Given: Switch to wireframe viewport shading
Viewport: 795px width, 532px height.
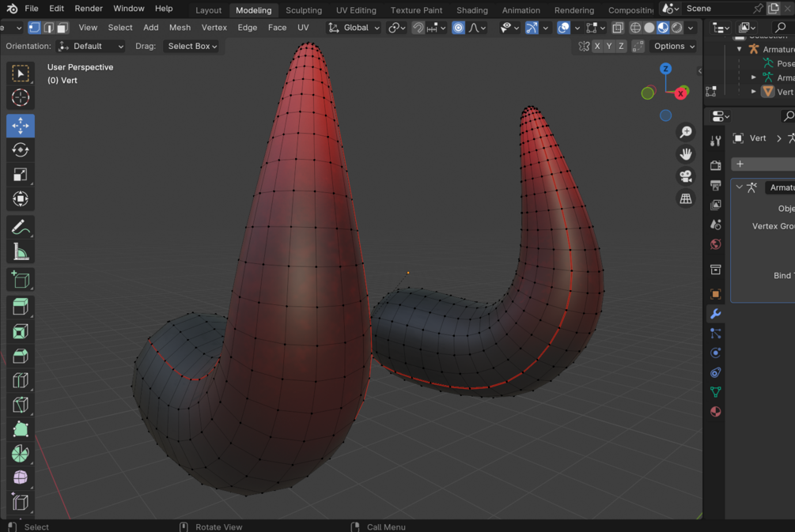Looking at the screenshot, I should (x=635, y=28).
